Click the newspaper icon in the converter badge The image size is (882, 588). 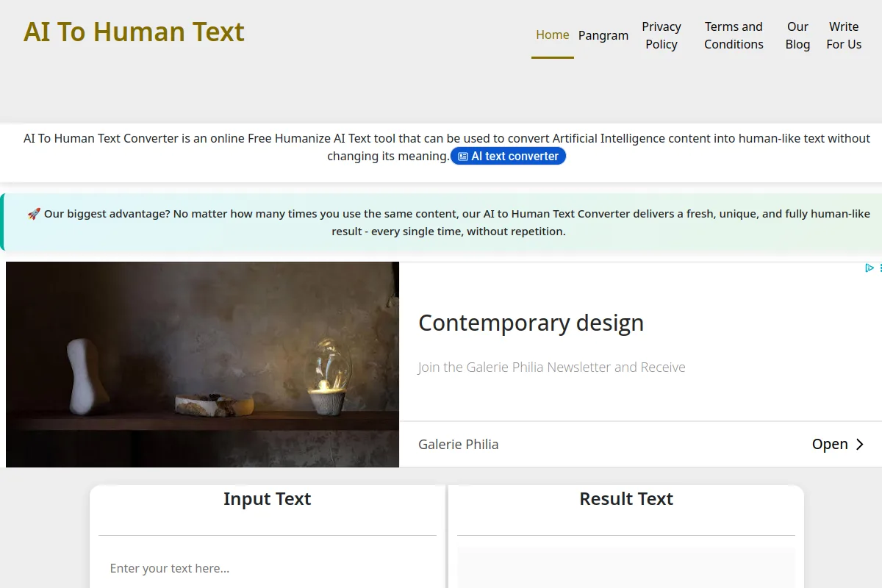coord(463,157)
